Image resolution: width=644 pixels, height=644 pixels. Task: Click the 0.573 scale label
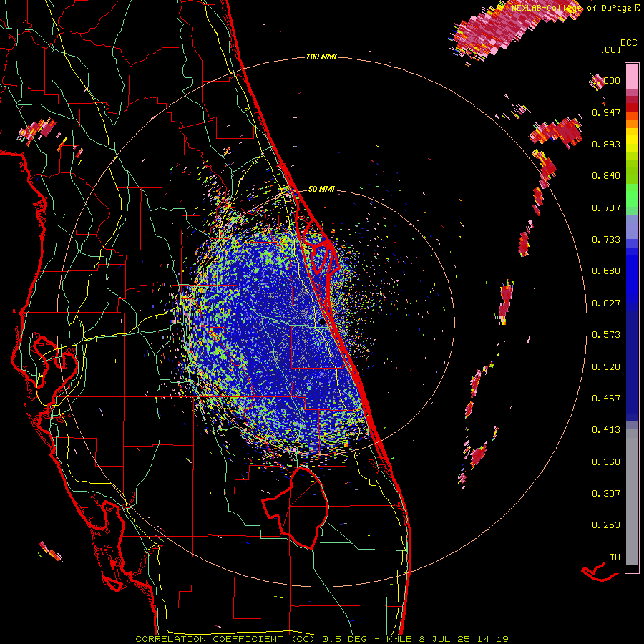(x=606, y=335)
